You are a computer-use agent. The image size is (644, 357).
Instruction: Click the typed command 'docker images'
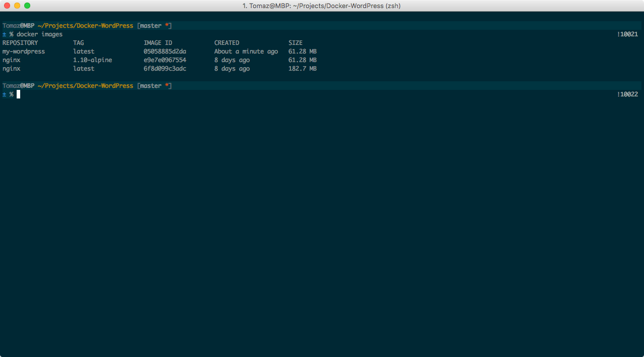[40, 34]
